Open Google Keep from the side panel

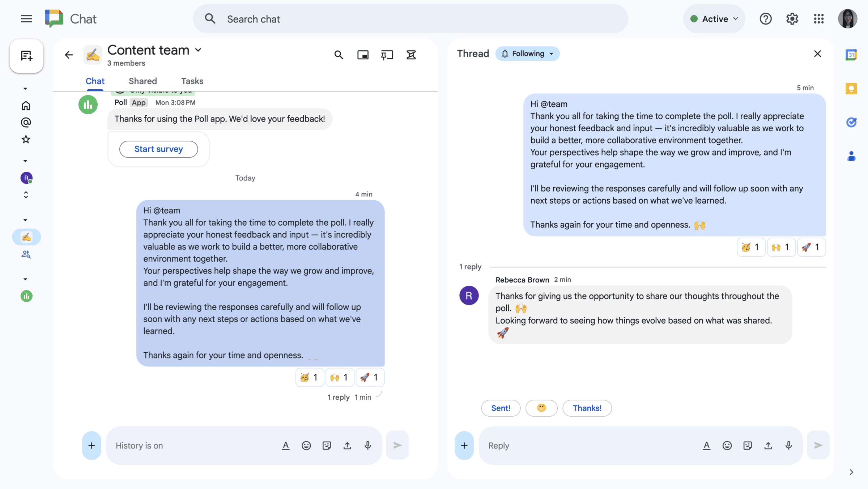pos(851,89)
